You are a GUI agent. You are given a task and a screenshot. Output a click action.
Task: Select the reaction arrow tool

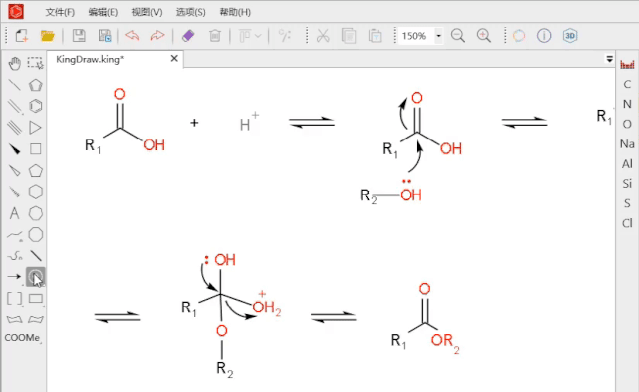click(14, 276)
